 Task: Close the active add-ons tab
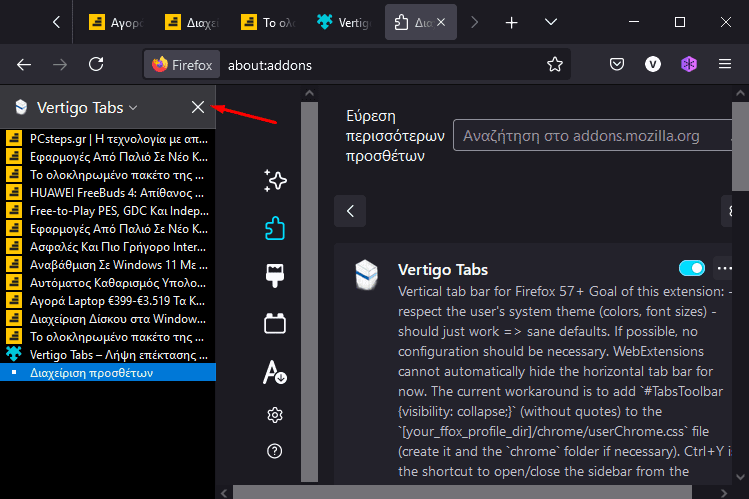point(441,22)
